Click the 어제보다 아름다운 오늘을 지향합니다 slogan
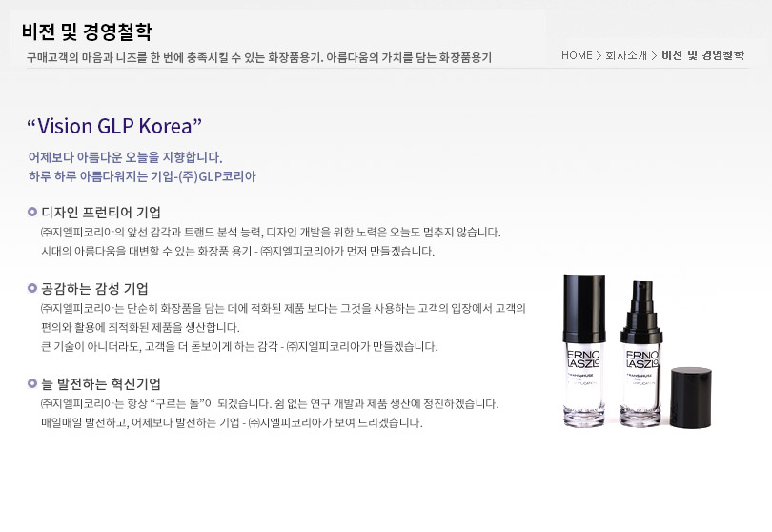772x532 pixels. pos(126,157)
